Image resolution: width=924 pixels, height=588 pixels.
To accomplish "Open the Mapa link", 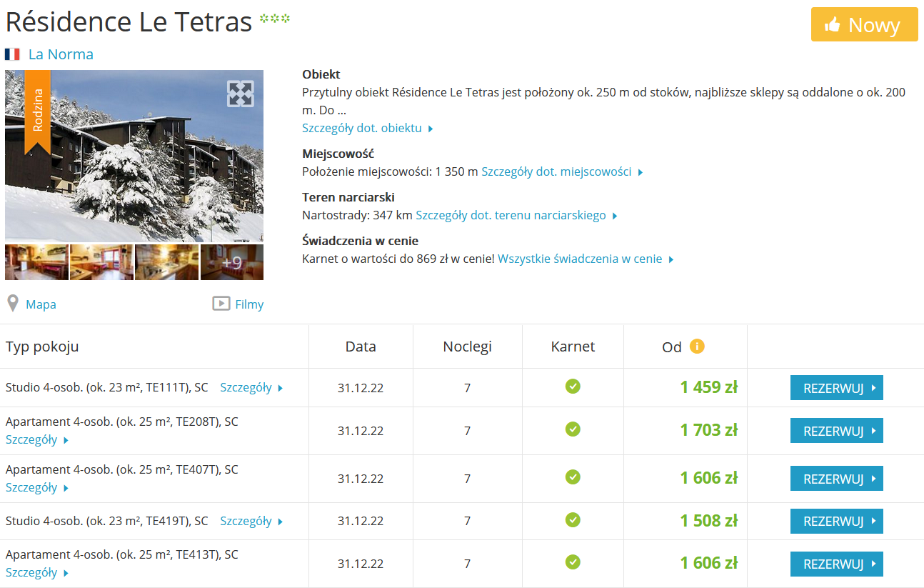I will point(41,304).
